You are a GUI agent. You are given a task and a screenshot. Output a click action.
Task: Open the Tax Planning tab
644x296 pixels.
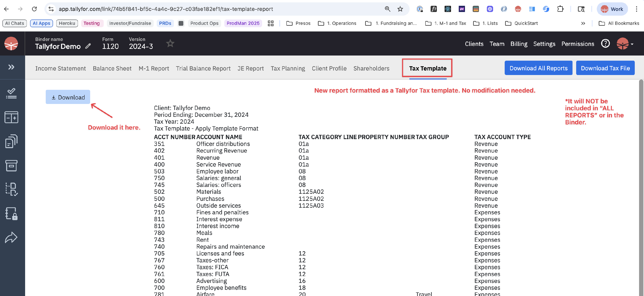pos(288,68)
